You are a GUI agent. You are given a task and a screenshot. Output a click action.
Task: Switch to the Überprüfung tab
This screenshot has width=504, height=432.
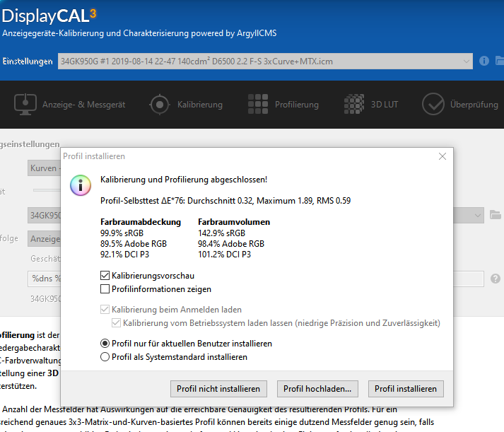(460, 105)
